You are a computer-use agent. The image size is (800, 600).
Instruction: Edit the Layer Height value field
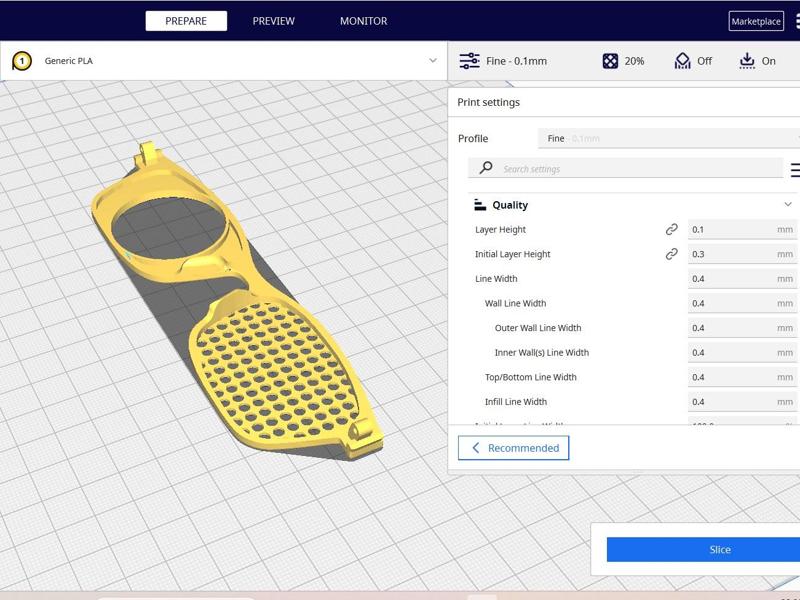click(742, 230)
